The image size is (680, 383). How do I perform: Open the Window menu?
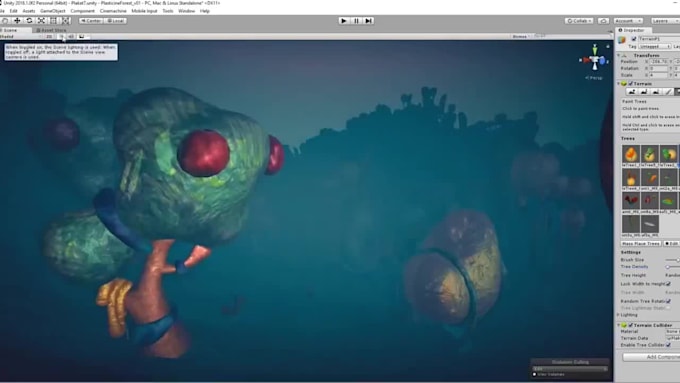(186, 11)
